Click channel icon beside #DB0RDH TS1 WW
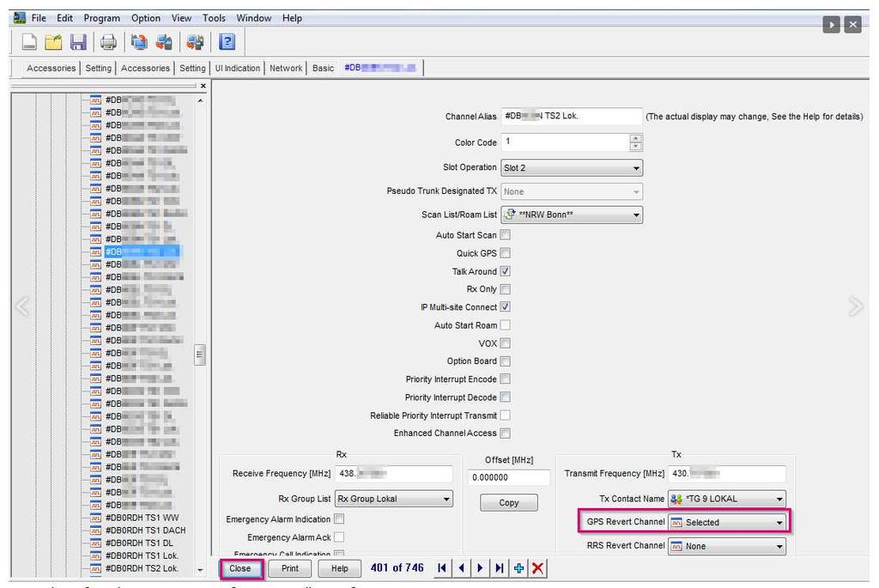879x588 pixels. (95, 518)
